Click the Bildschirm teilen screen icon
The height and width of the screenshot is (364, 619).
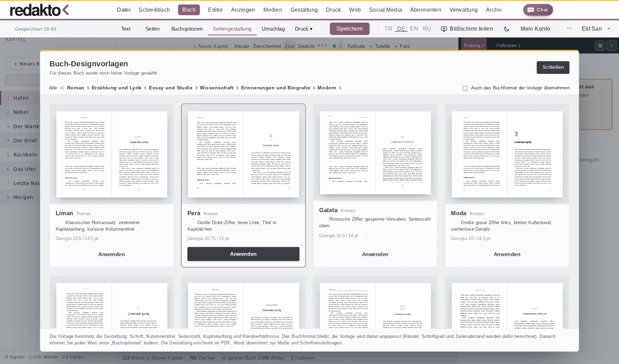(x=444, y=29)
